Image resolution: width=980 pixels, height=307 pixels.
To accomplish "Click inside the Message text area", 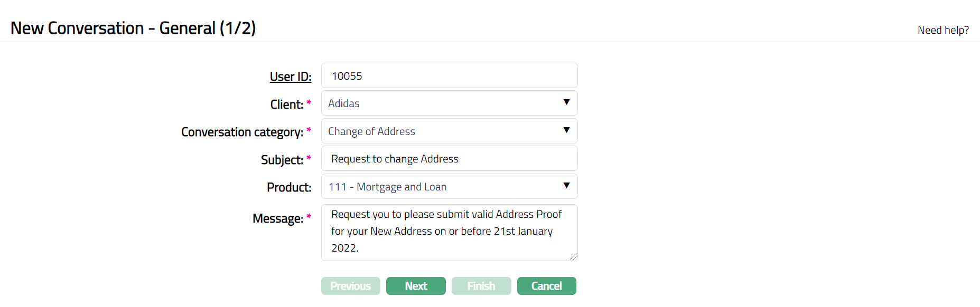I will pos(449,232).
